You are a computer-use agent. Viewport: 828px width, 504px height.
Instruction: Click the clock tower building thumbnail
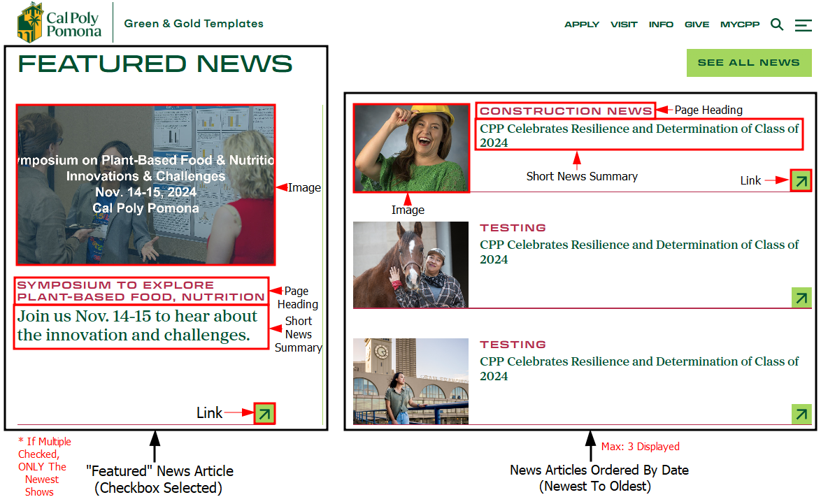pos(411,382)
